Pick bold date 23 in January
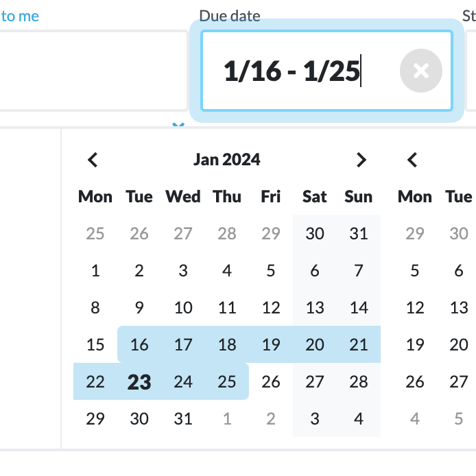476x476 pixels. point(139,381)
